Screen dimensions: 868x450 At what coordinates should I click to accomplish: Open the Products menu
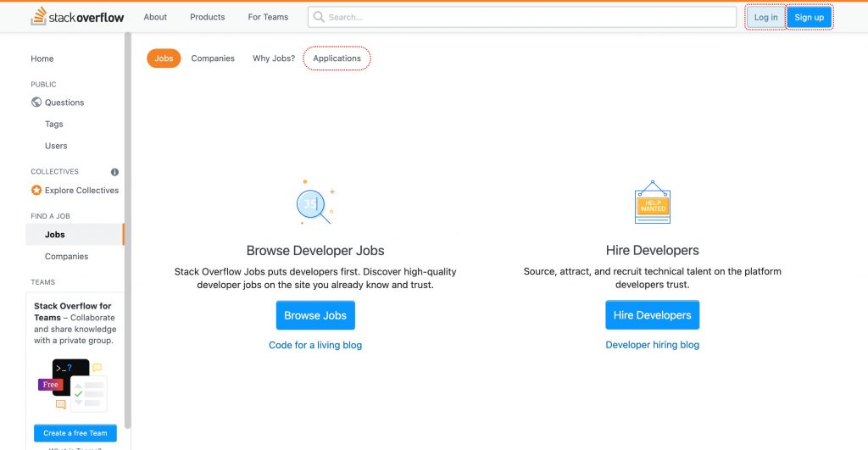[x=207, y=17]
